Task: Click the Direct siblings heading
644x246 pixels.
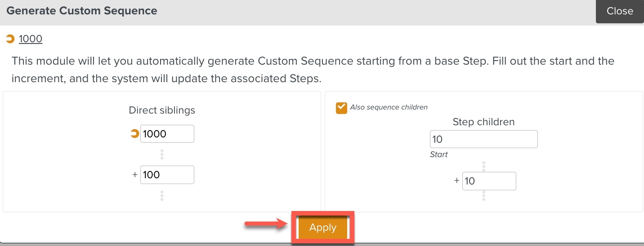Action: point(162,110)
